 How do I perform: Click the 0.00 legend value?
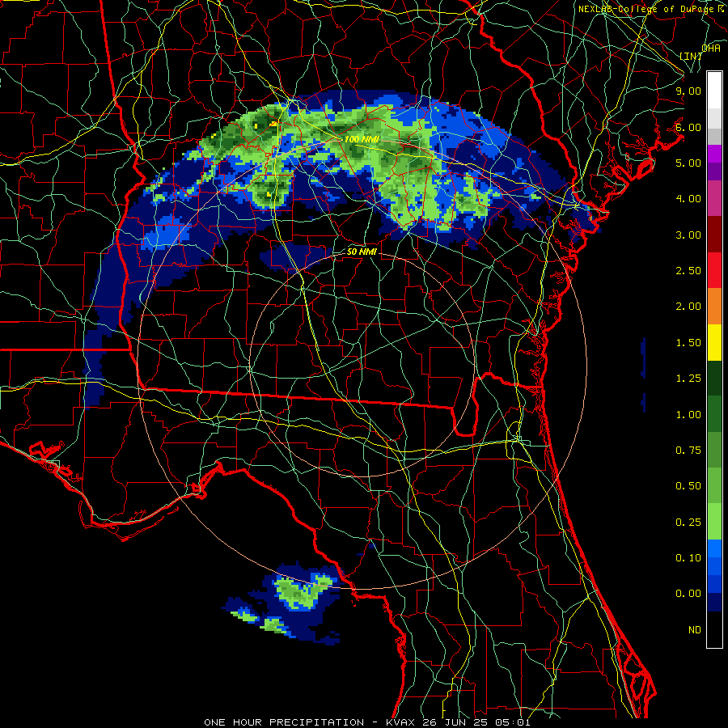[688, 594]
